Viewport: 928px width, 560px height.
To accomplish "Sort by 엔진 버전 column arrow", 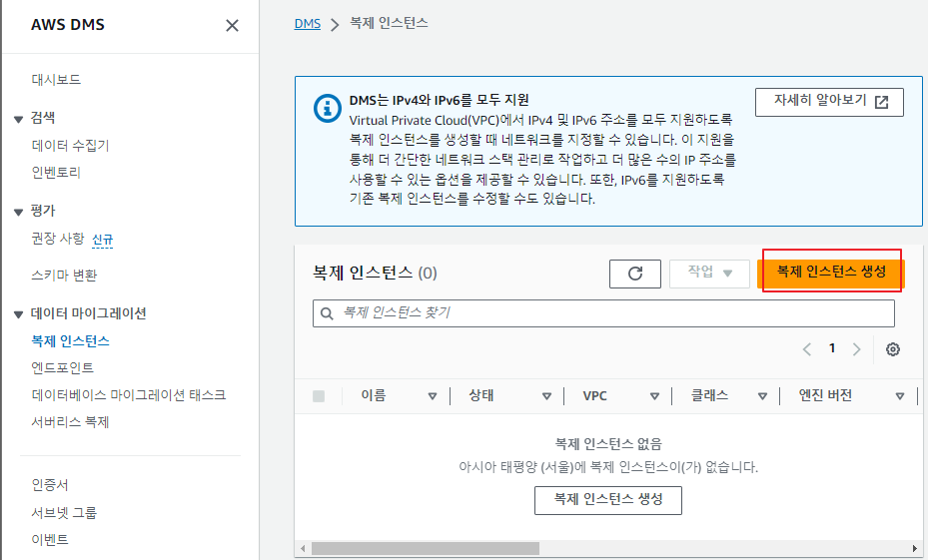I will coord(900,396).
